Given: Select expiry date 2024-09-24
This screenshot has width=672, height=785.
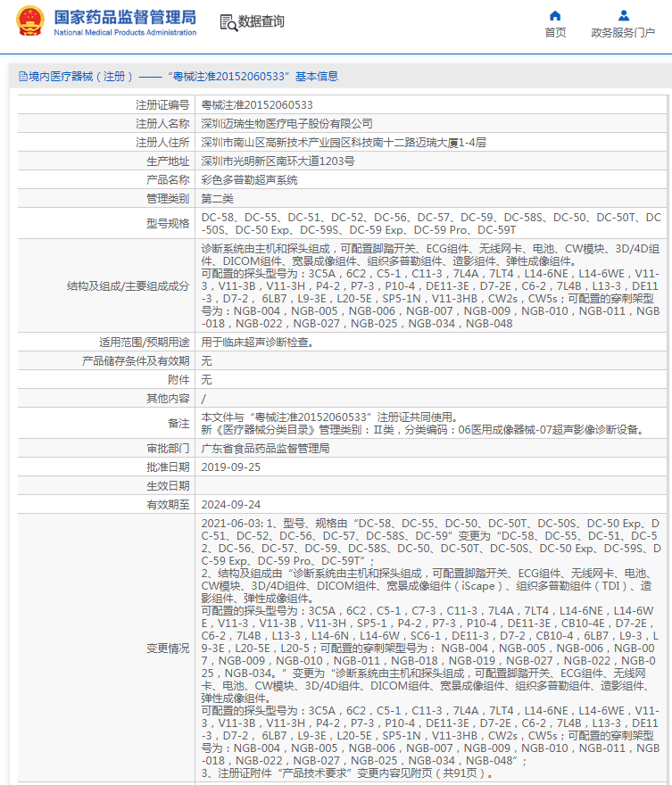Looking at the screenshot, I should (231, 505).
